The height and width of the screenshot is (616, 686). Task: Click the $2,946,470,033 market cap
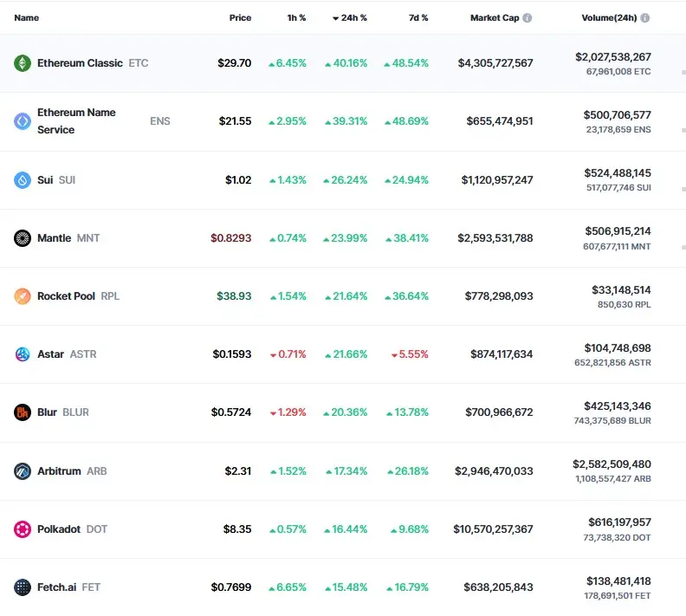click(494, 471)
